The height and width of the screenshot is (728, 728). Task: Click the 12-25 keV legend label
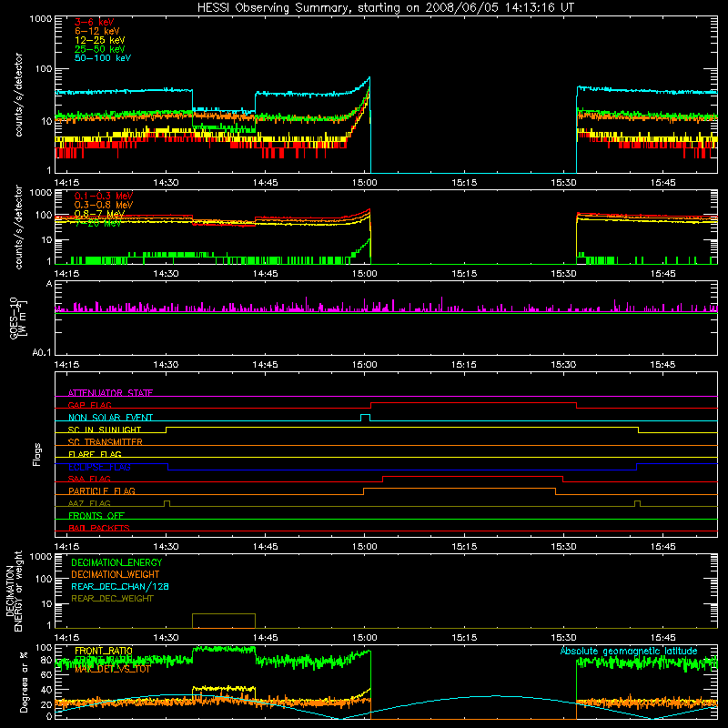[x=99, y=40]
